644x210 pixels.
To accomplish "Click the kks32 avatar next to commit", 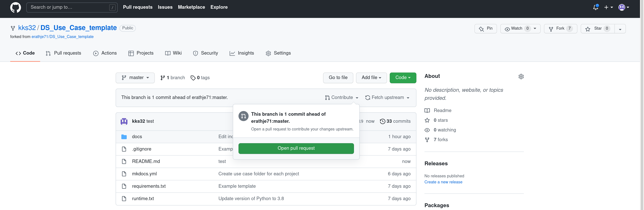I will 124,121.
